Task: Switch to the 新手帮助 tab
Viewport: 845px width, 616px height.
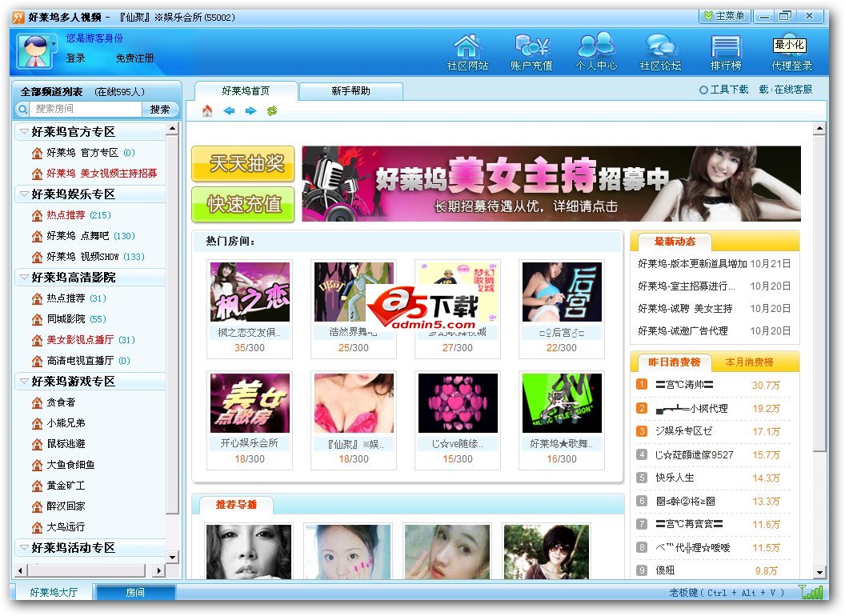Action: coord(350,91)
